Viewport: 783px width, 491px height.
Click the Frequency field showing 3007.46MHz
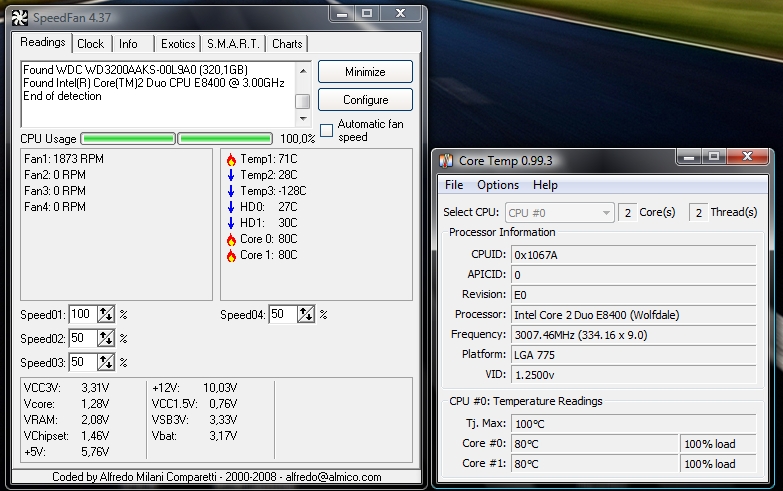coord(633,335)
